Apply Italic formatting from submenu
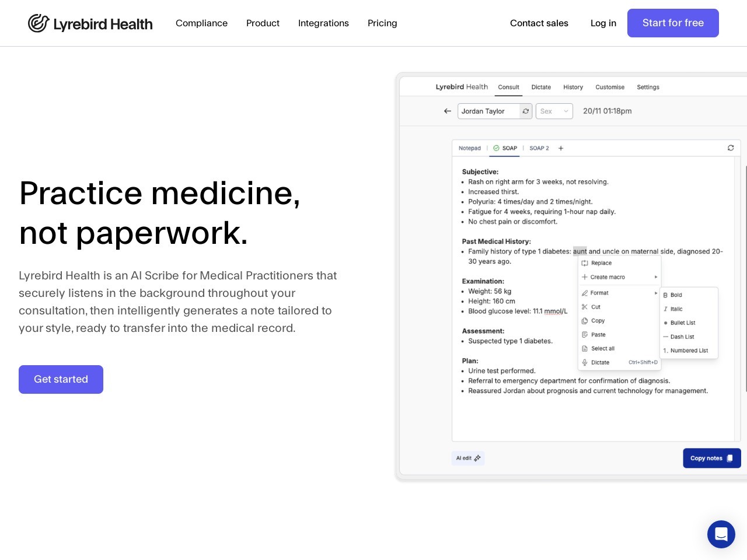747x560 pixels. click(689, 309)
